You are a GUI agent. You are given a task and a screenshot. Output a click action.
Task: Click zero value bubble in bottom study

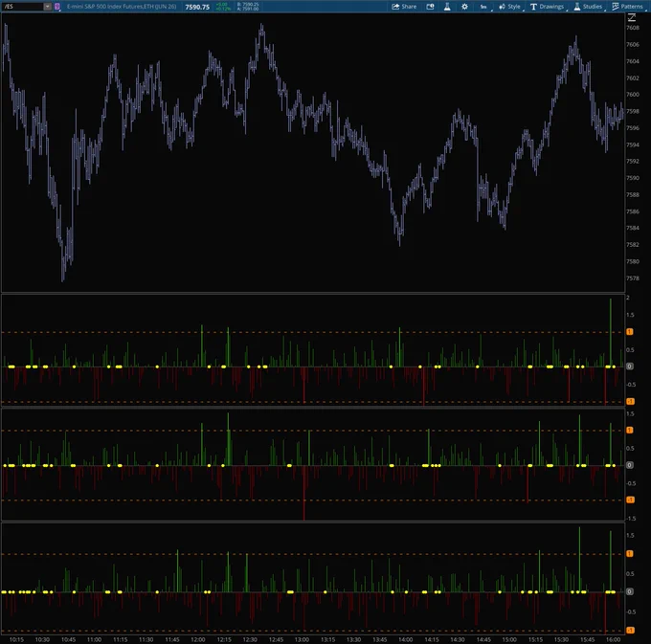pyautogui.click(x=630, y=591)
